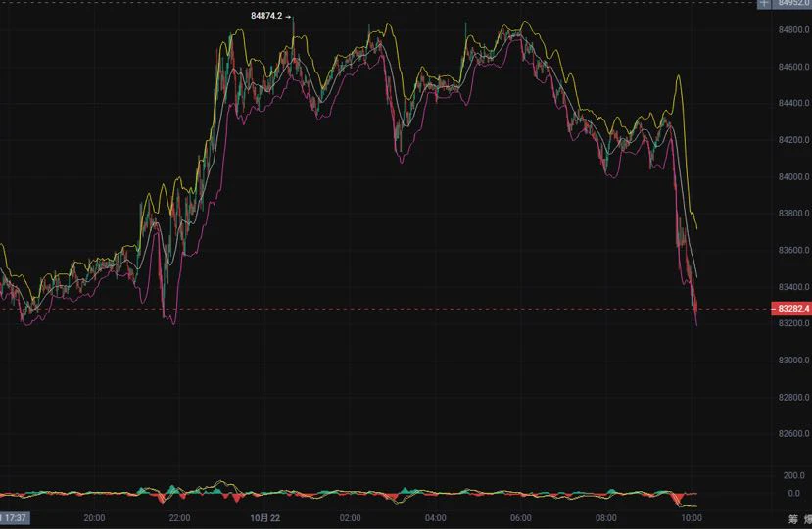Click the 83000.0 price axis label
Image resolution: width=812 pixels, height=529 pixels.
[793, 361]
